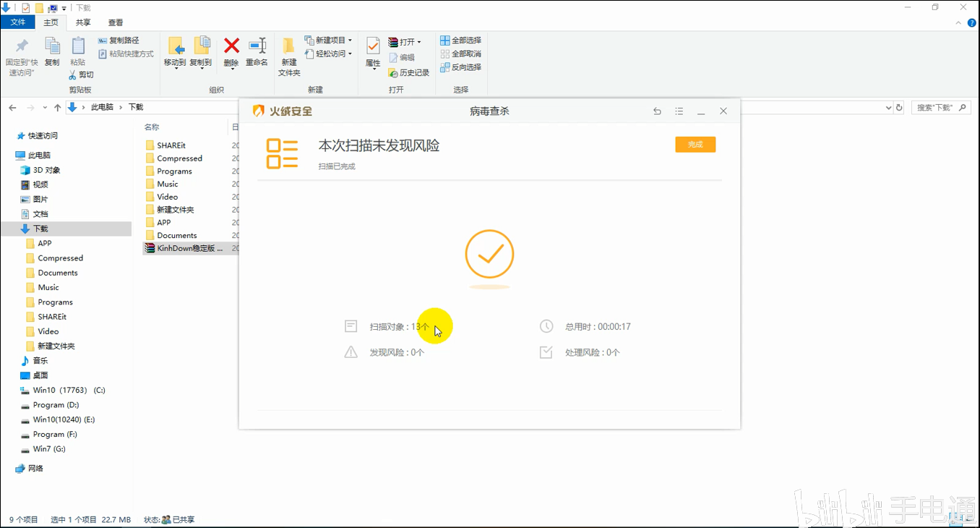
Task: Click the Cut scissors button
Action: pyautogui.click(x=82, y=74)
